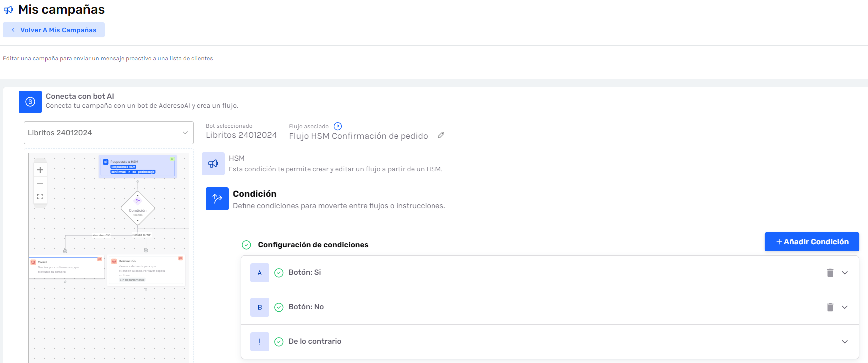Viewport: 868px width, 363px height.
Task: Open the Flujo asociado help icon
Action: (x=338, y=126)
